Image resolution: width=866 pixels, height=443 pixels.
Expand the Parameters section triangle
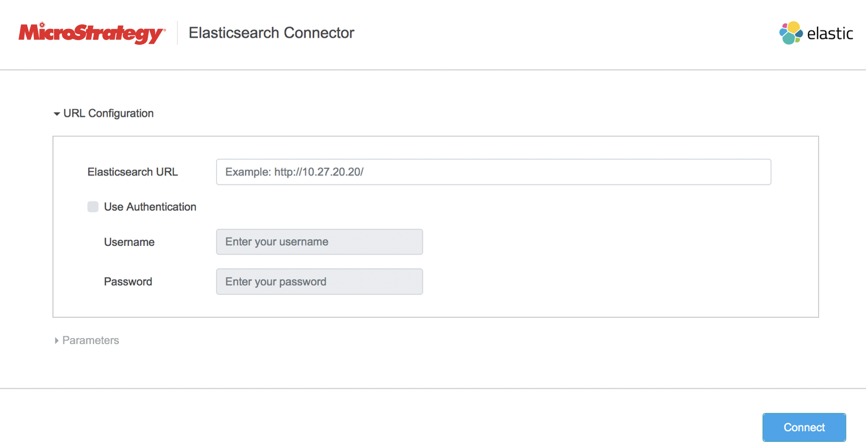click(x=56, y=341)
